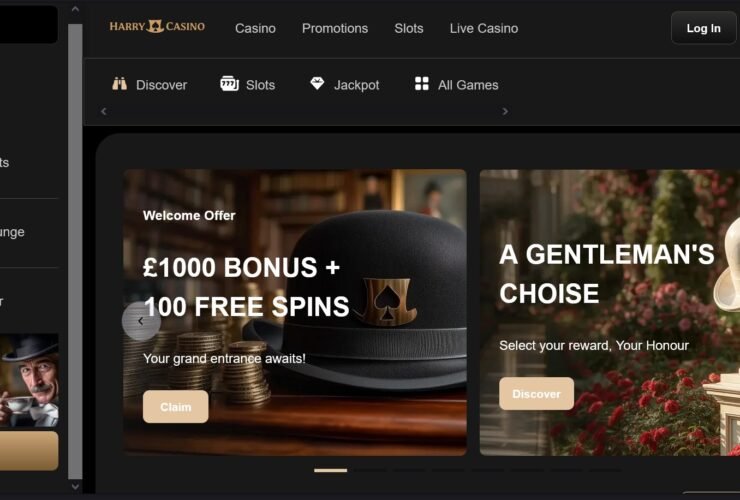Go to Slots in top navigation
This screenshot has width=740, height=500.
[409, 28]
